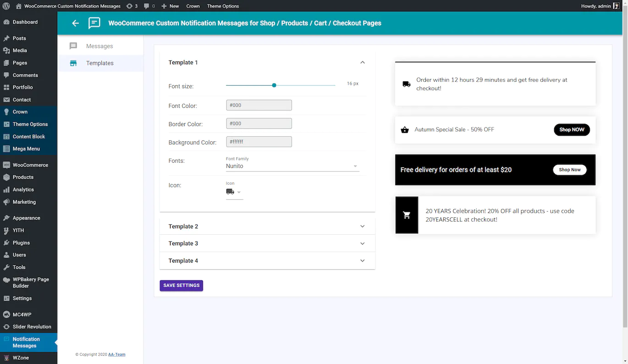Expand the Template 2 section
The width and height of the screenshot is (628, 364).
267,226
